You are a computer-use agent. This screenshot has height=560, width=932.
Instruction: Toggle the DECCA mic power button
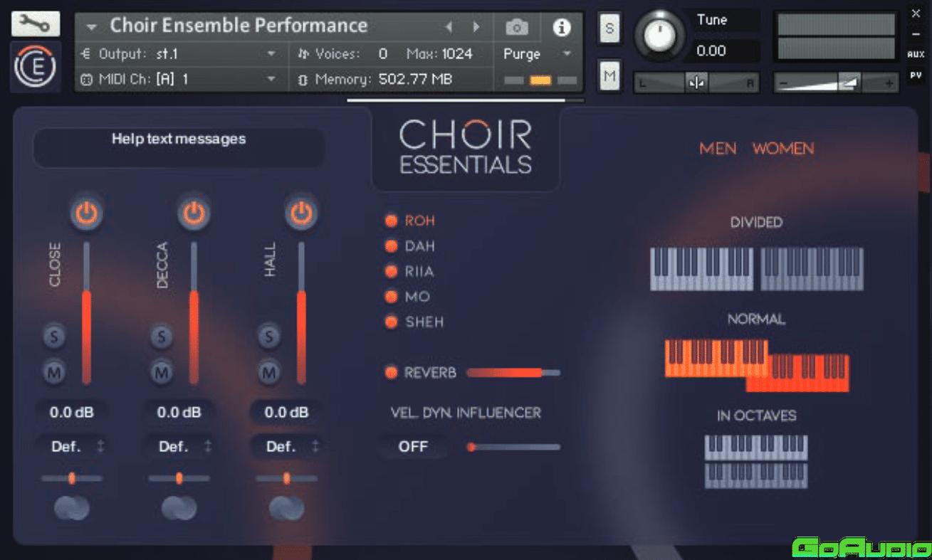coord(194,212)
